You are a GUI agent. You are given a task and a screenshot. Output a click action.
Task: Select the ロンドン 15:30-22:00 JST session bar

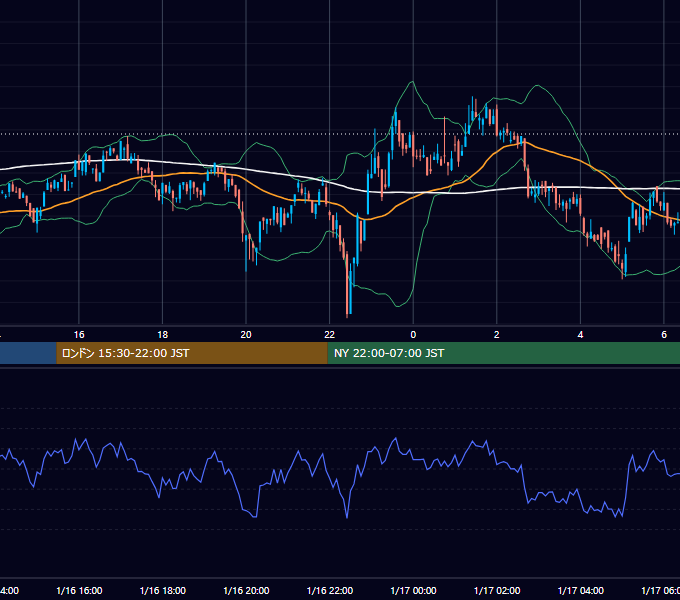coord(192,353)
